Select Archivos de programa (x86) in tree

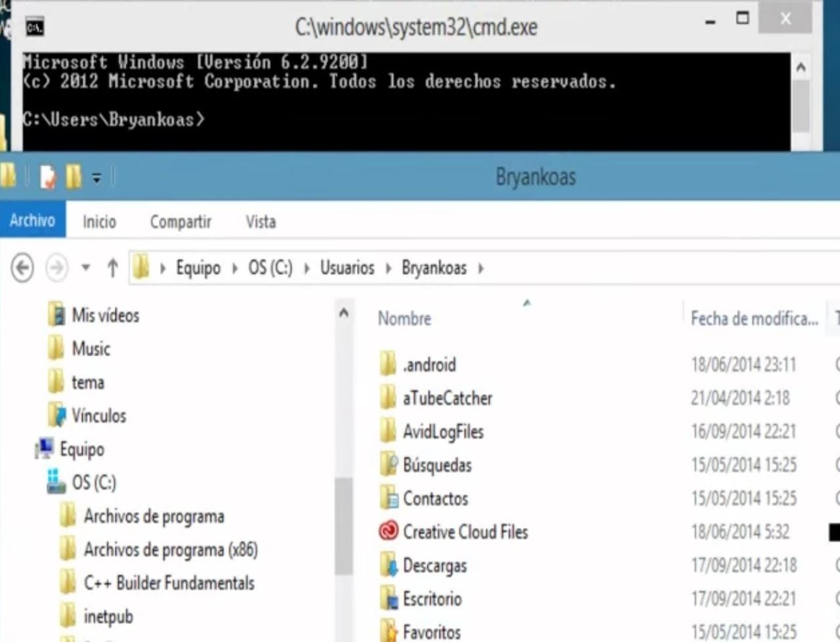(171, 550)
